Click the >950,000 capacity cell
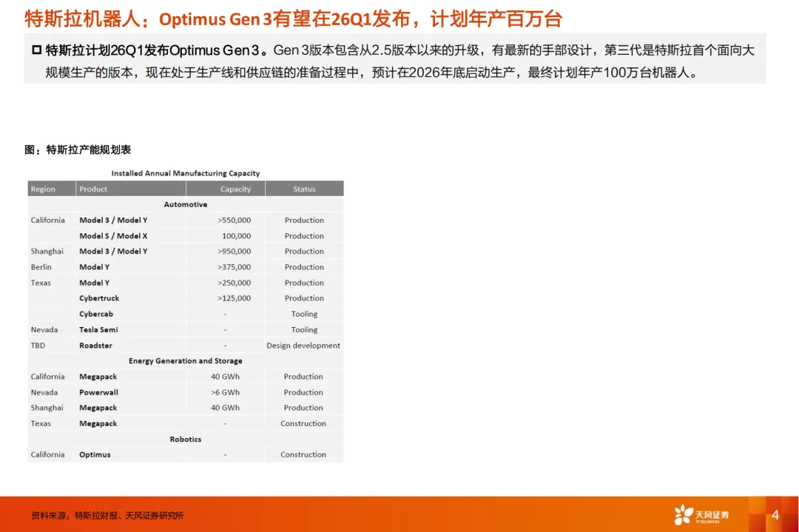The image size is (799, 532). [x=235, y=252]
